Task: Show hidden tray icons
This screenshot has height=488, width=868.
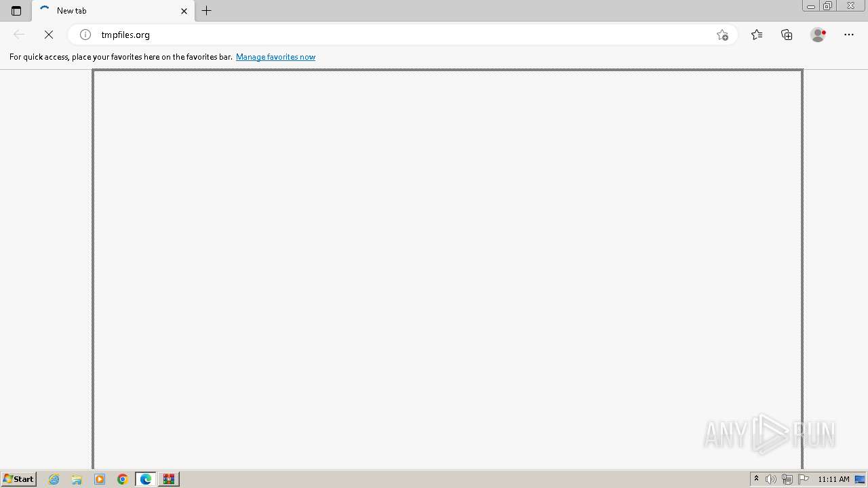Action: point(757,479)
